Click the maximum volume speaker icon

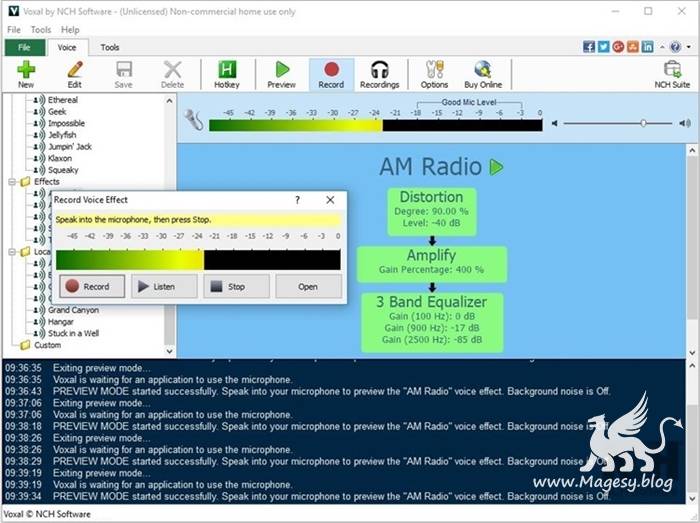685,123
